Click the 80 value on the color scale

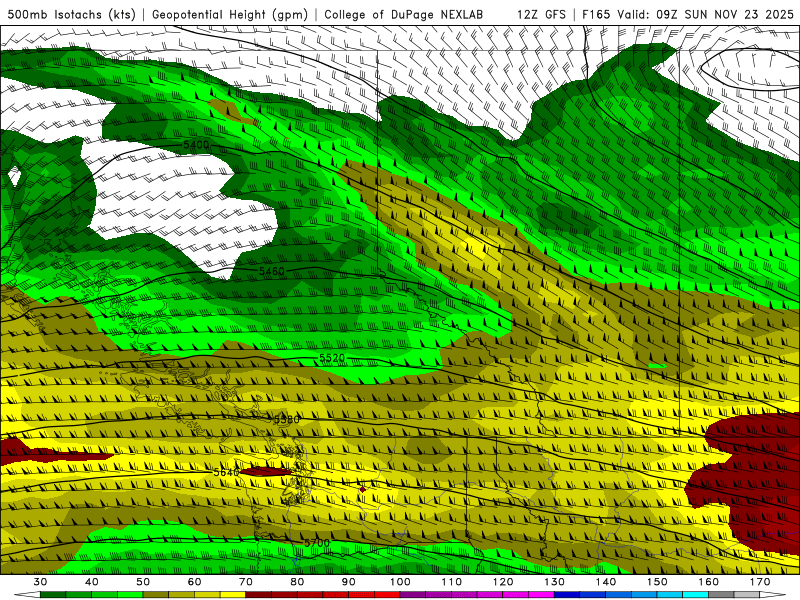[297, 582]
